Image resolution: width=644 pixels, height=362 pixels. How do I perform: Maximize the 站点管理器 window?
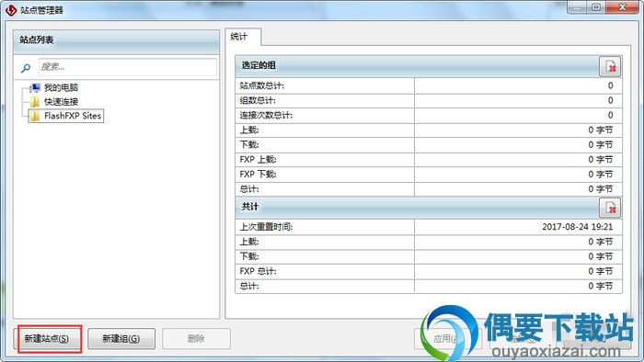click(597, 7)
